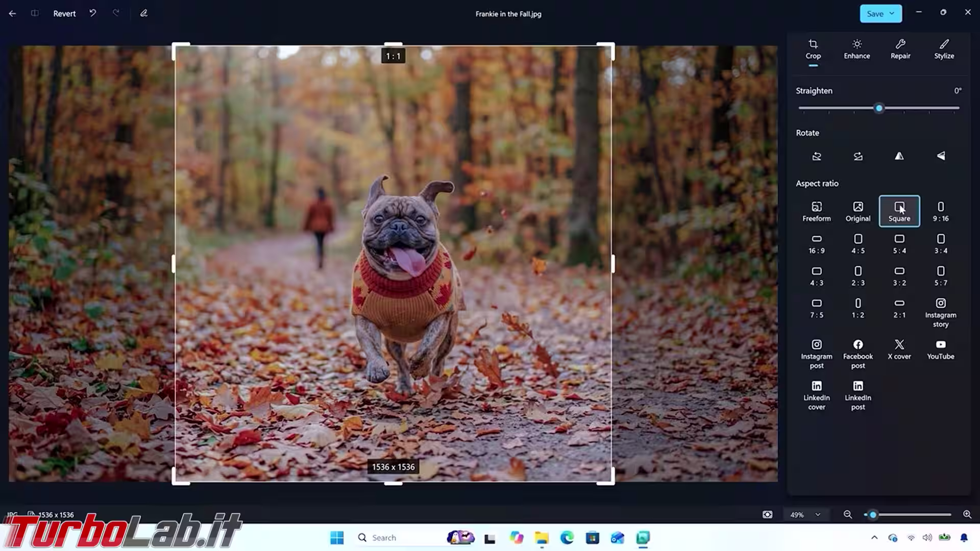The height and width of the screenshot is (551, 980).
Task: Choose the Facebook post preset
Action: click(858, 354)
